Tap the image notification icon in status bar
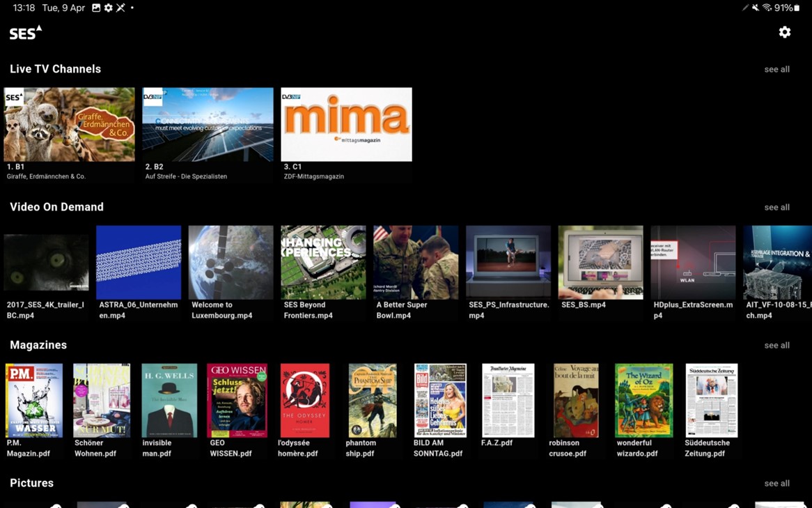 (95, 8)
